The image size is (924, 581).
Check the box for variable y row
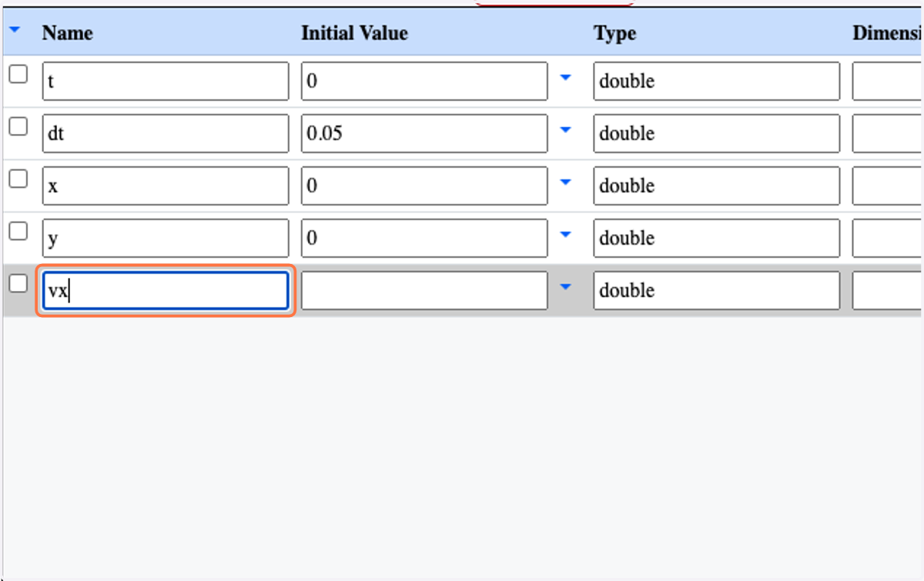click(18, 231)
